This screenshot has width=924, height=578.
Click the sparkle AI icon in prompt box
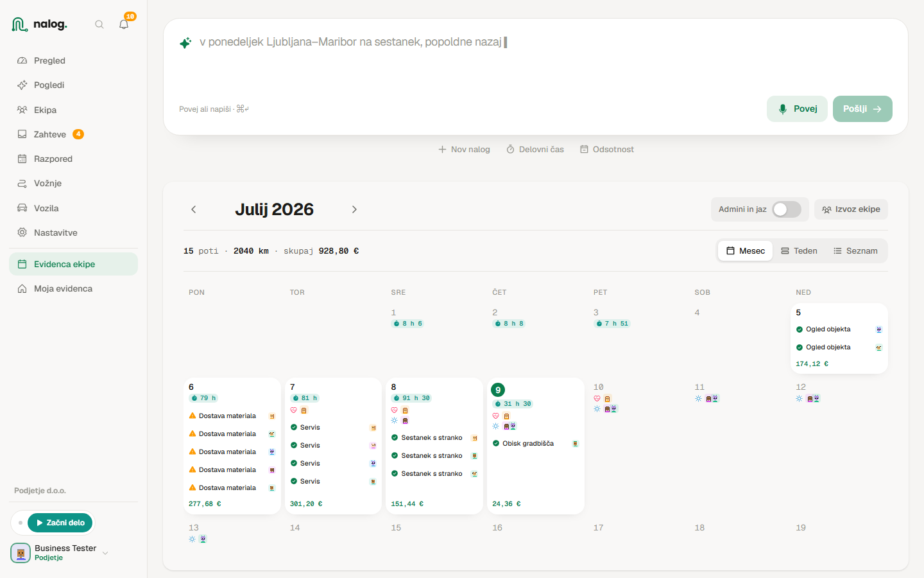click(185, 43)
